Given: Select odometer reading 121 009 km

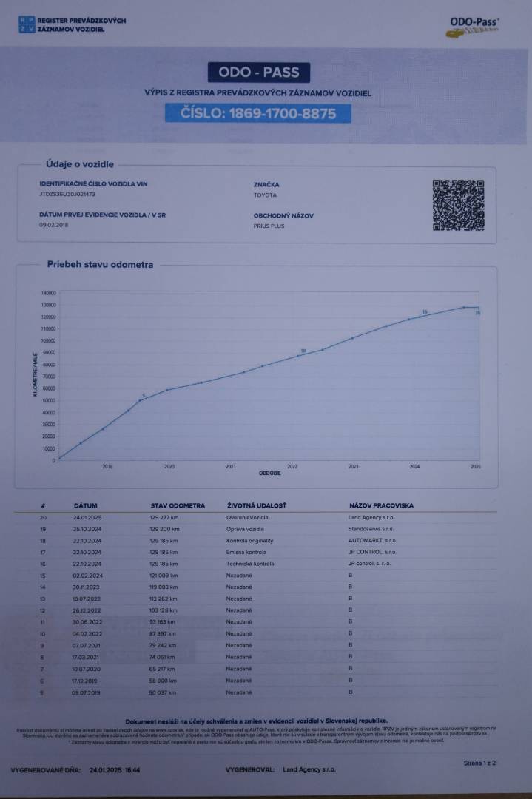Looking at the screenshot, I should click(164, 576).
